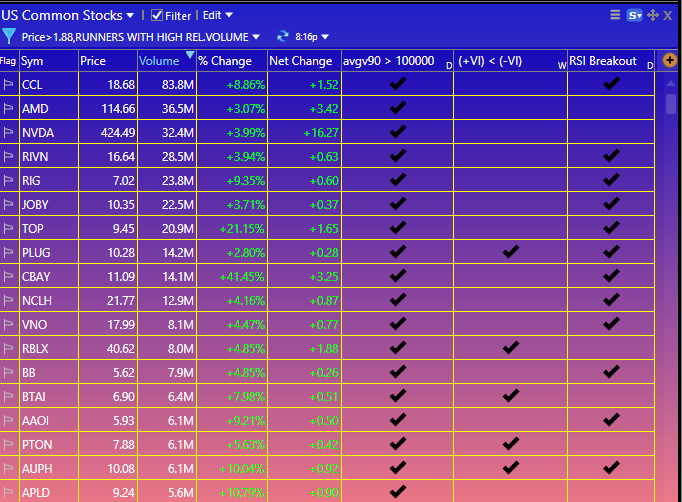
Task: Click the 114.66 price cell
Action: [108, 108]
